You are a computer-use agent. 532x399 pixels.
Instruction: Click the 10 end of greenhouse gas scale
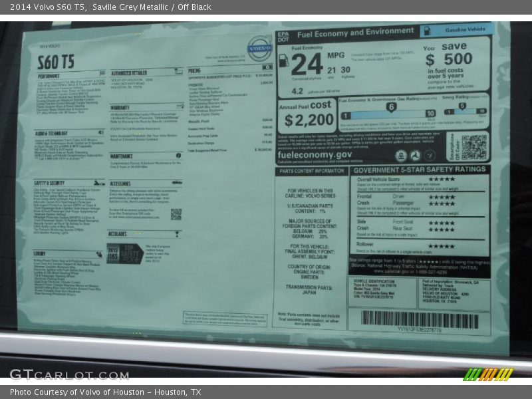[430, 113]
